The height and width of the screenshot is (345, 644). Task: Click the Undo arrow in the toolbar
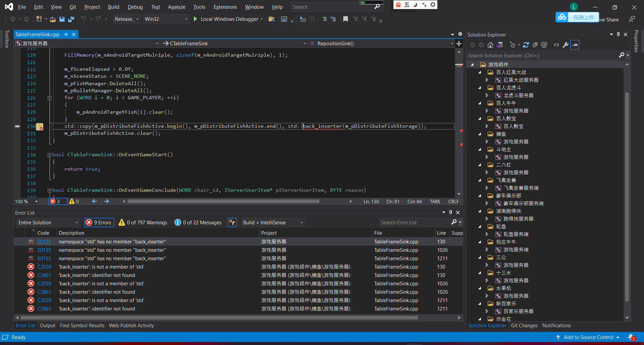[84, 19]
